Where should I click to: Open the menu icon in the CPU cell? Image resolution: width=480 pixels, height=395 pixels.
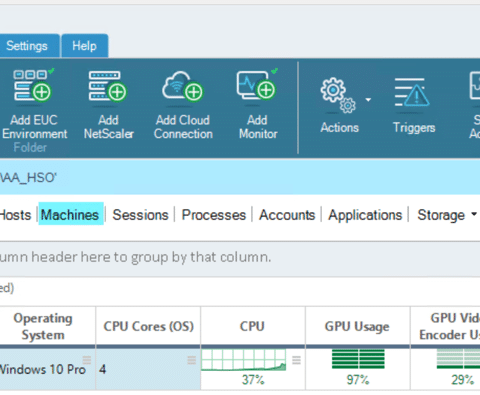[296, 360]
